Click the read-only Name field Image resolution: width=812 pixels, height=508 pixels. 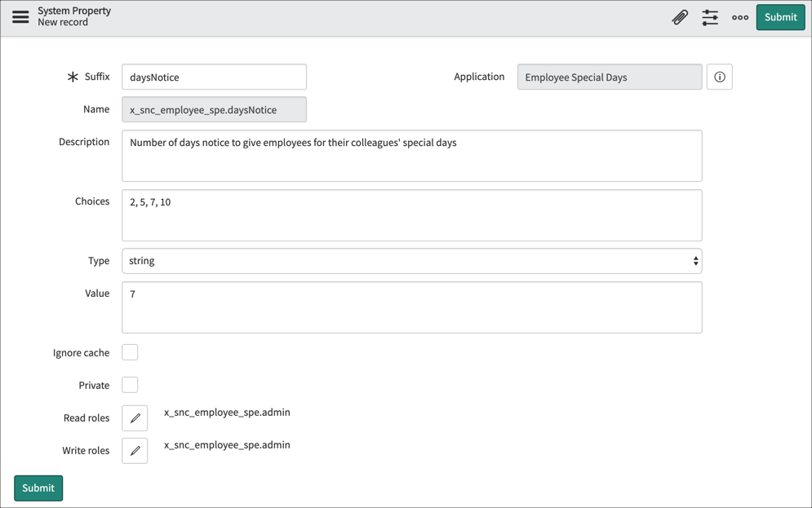(x=214, y=109)
